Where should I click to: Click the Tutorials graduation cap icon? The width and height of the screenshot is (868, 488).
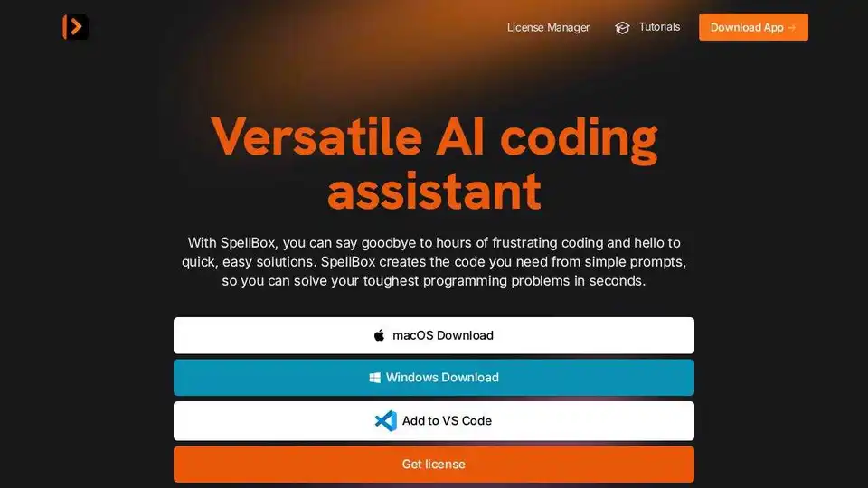pos(622,28)
